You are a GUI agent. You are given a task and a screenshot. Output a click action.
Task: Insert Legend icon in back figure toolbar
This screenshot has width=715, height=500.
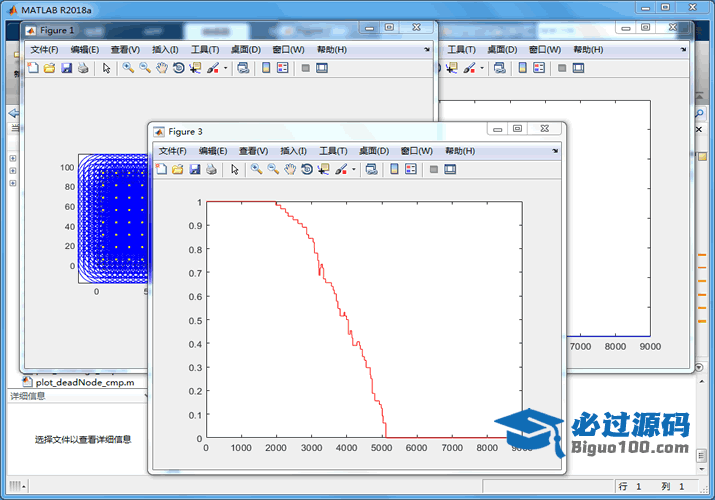(539, 68)
